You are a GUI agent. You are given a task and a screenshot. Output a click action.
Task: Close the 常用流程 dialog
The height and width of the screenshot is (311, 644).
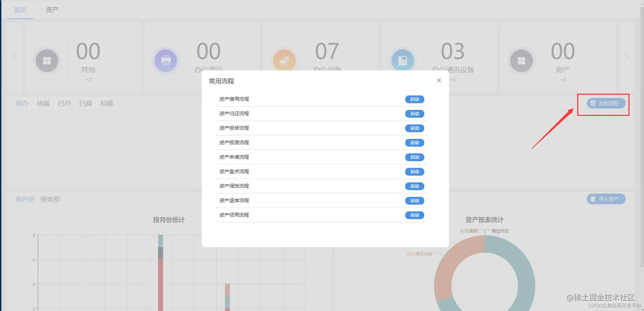pos(439,81)
